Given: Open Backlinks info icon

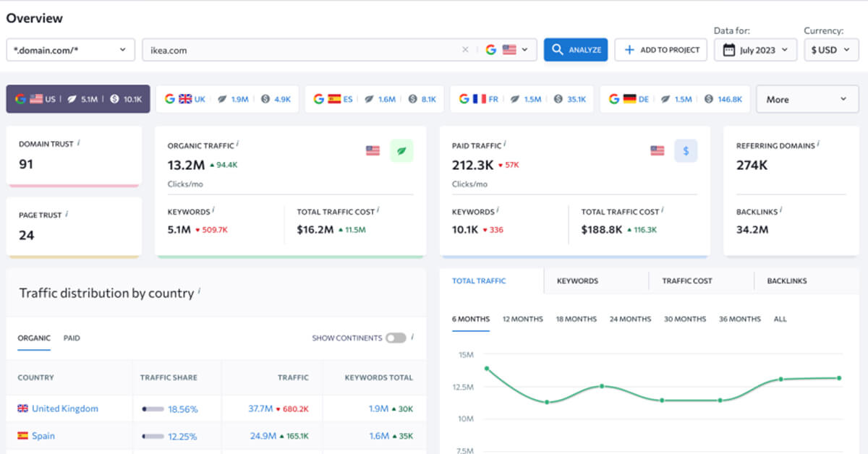Looking at the screenshot, I should click(781, 210).
